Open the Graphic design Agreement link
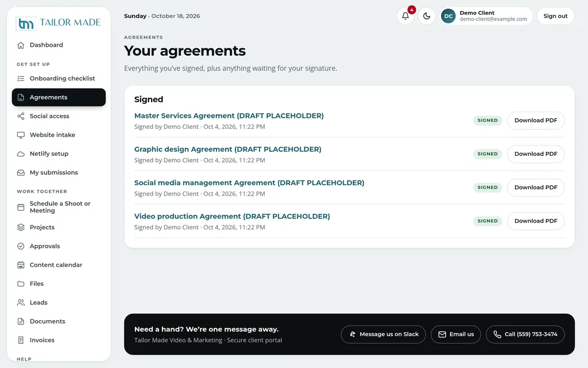The image size is (588, 368). click(x=227, y=149)
